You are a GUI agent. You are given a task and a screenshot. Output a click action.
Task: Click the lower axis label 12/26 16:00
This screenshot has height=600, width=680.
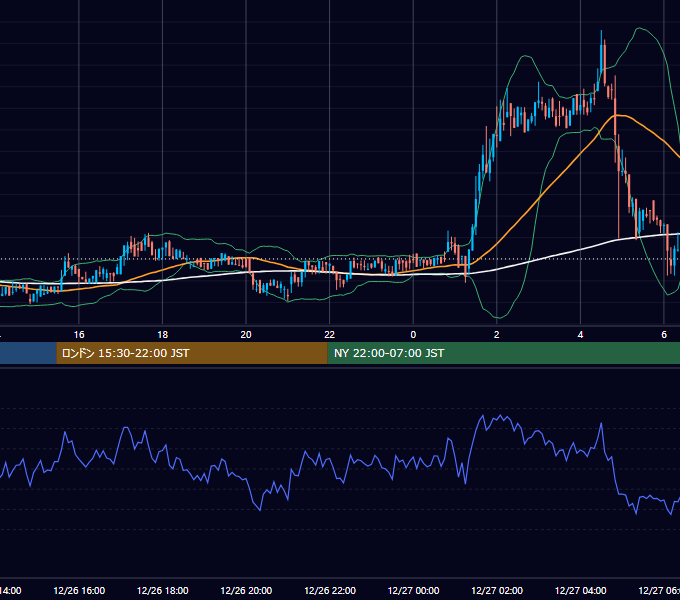tap(79, 590)
